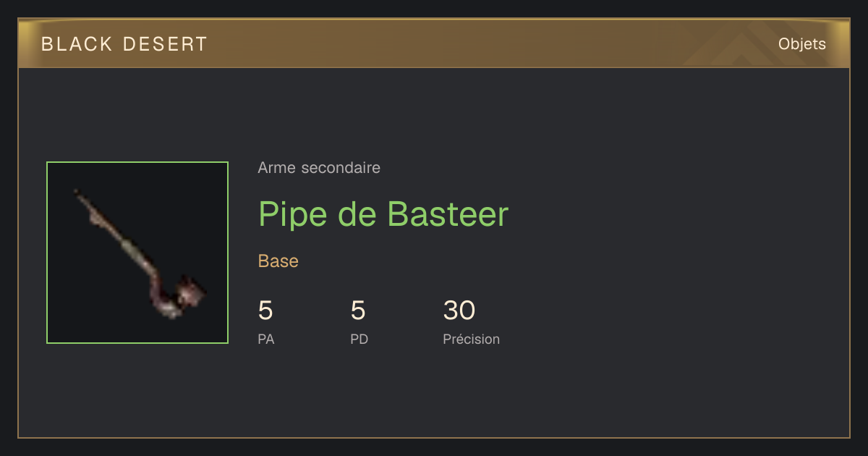Click the Précision label
The image size is (868, 456).
472,339
